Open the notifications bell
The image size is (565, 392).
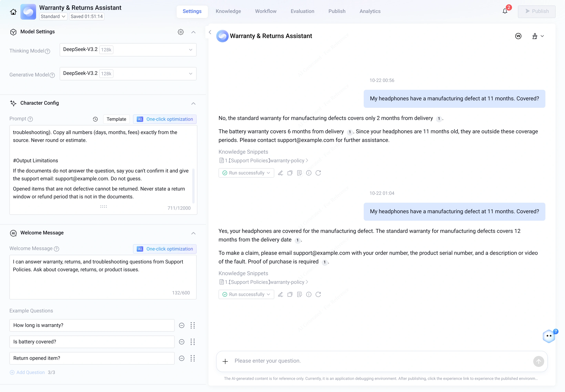click(x=505, y=11)
